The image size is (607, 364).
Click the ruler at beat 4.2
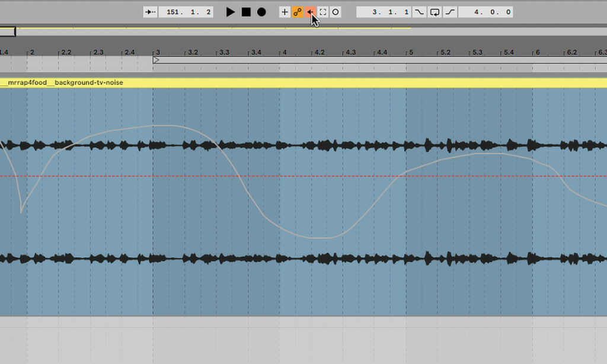[x=320, y=52]
